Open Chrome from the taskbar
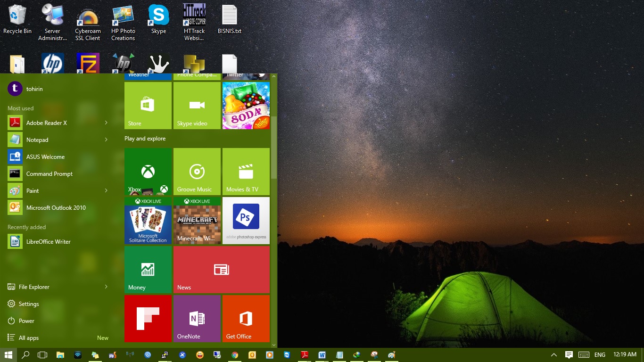Viewport: 644px width, 362px height. 235,355
